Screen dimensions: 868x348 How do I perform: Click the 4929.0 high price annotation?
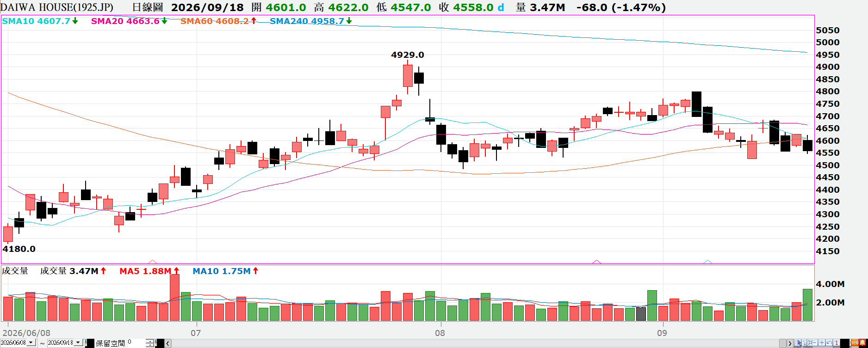[x=407, y=55]
